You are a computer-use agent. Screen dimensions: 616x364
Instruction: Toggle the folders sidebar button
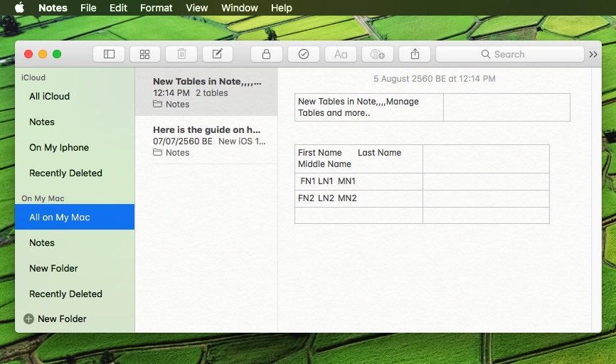pyautogui.click(x=109, y=54)
